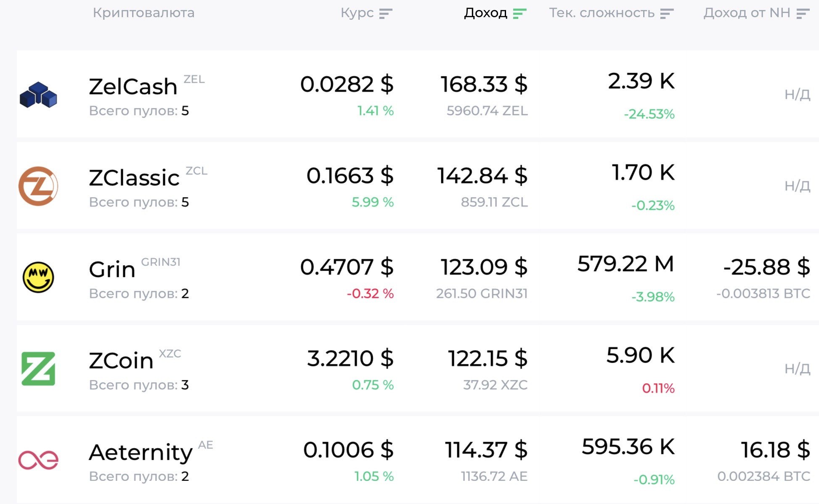The width and height of the screenshot is (819, 504).
Task: Click the green Доход sort icon
Action: coord(519,14)
